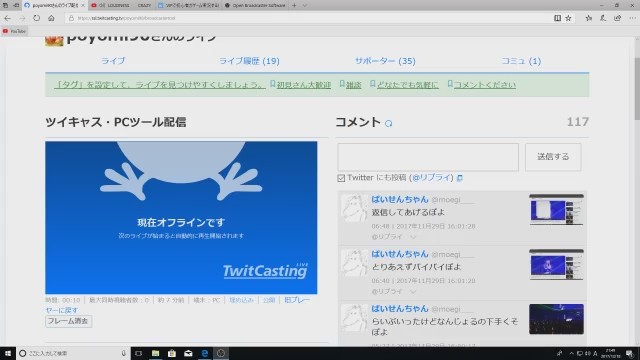
Task: Show tab previews chevron
Action: 304,5
